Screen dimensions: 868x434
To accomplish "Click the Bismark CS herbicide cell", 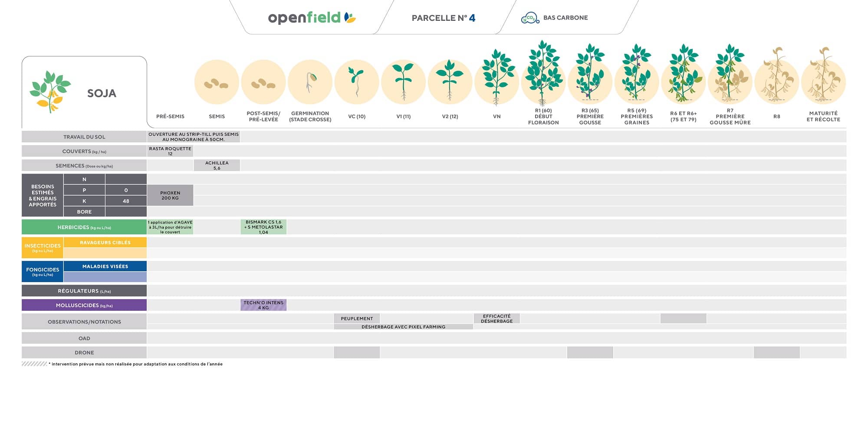I will click(263, 227).
